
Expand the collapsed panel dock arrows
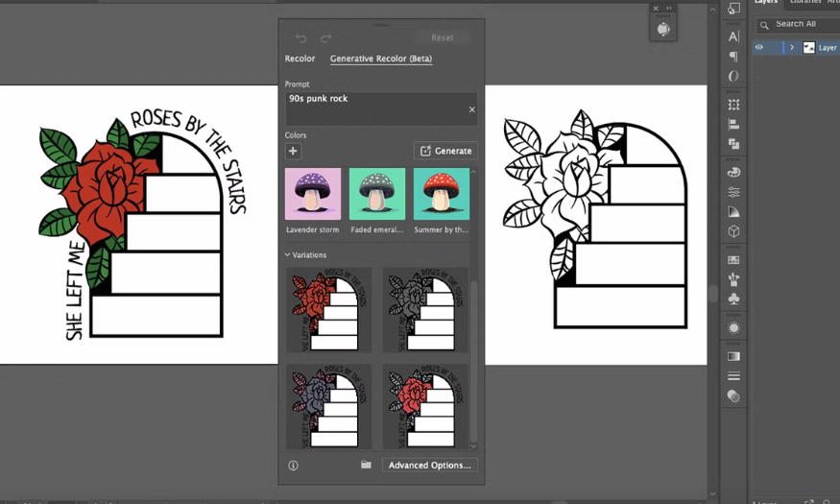669,8
